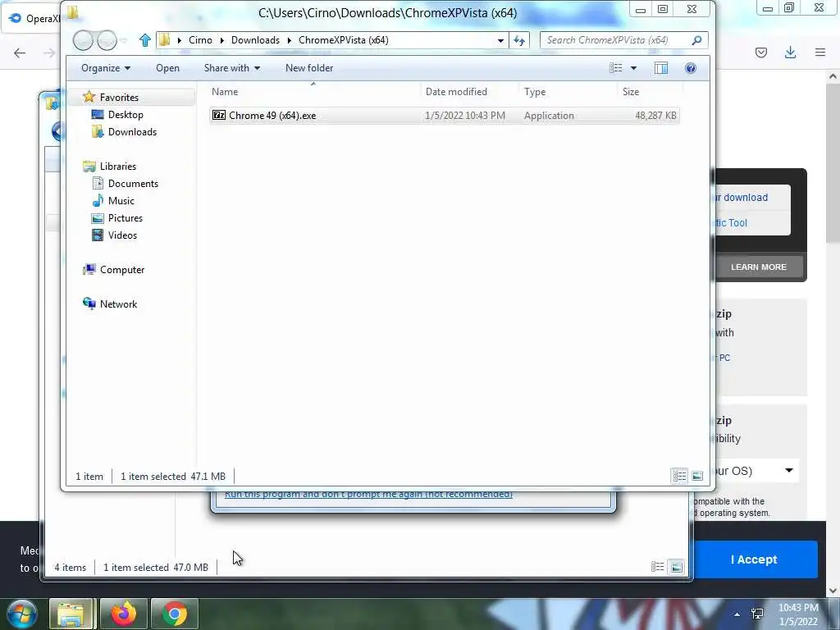Go back with the Explorer Back button
The height and width of the screenshot is (630, 840).
83,40
